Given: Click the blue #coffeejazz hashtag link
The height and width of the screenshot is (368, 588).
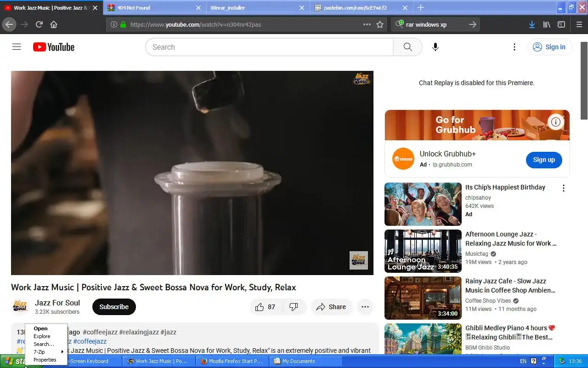Looking at the screenshot, I should click(x=90, y=341).
